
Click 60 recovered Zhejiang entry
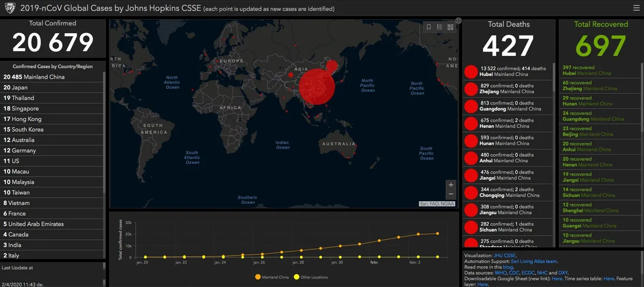[599, 86]
